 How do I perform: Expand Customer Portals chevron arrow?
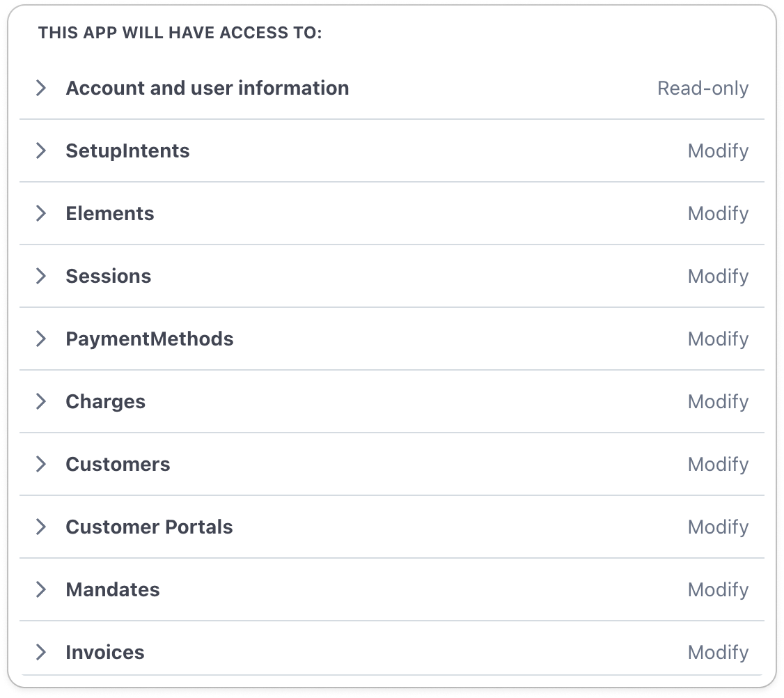42,527
